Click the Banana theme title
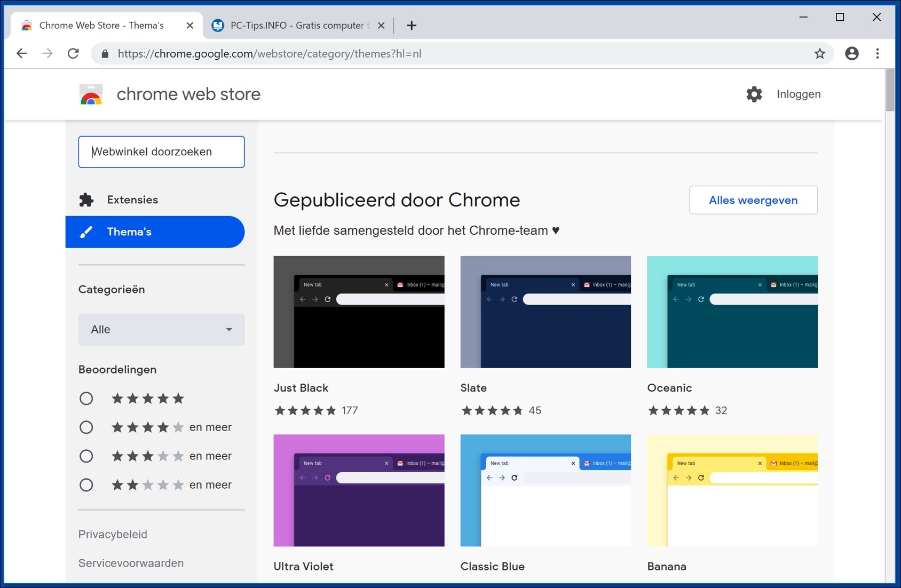This screenshot has width=901, height=588. [667, 566]
